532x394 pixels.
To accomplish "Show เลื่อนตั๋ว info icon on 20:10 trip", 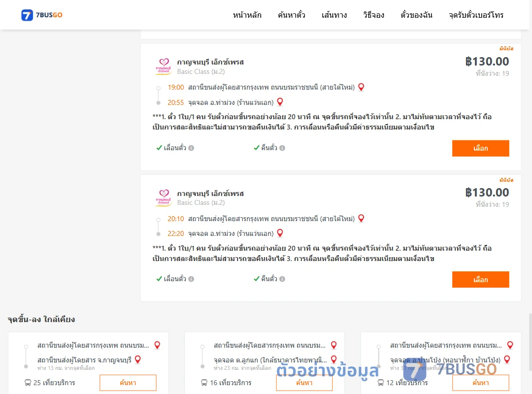I will click(x=191, y=279).
